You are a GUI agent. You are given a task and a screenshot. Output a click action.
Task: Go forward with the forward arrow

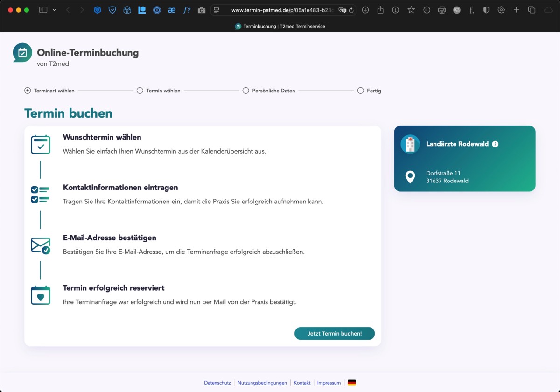[82, 10]
